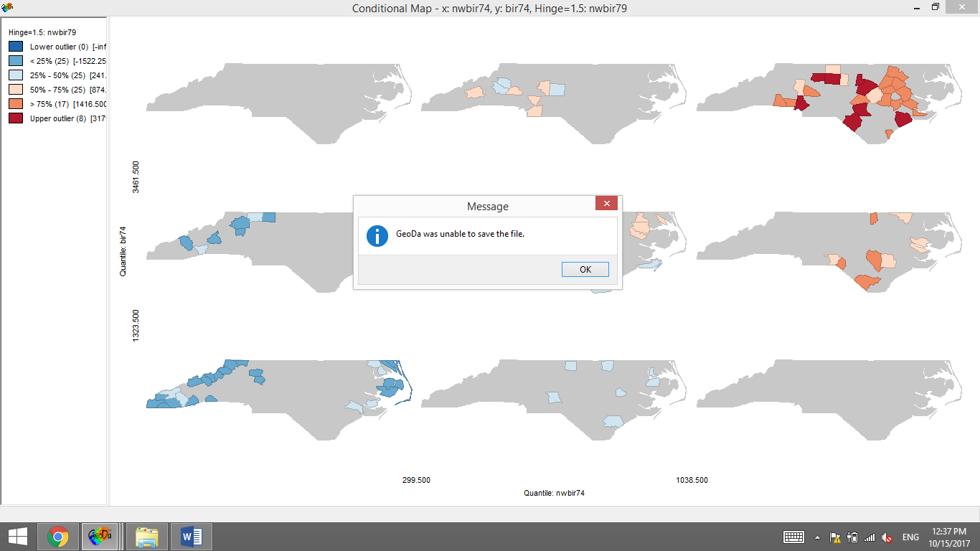
Task: Click the battery status tray icon
Action: (852, 537)
